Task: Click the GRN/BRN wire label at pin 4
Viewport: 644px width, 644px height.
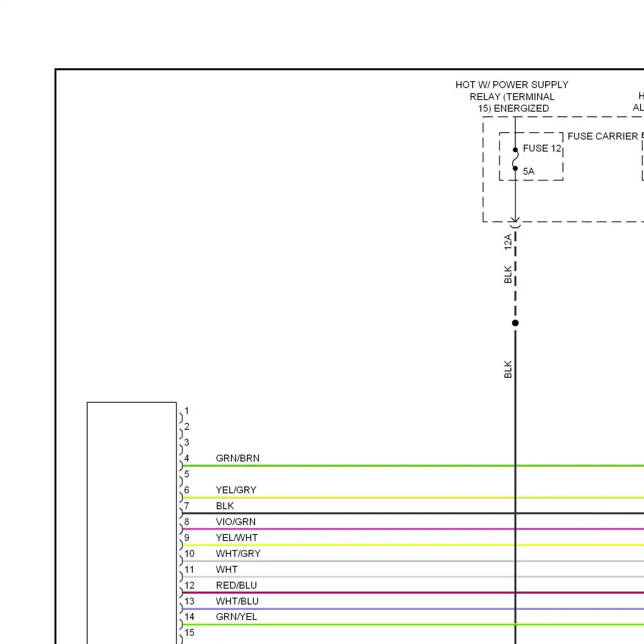Action: [x=237, y=458]
